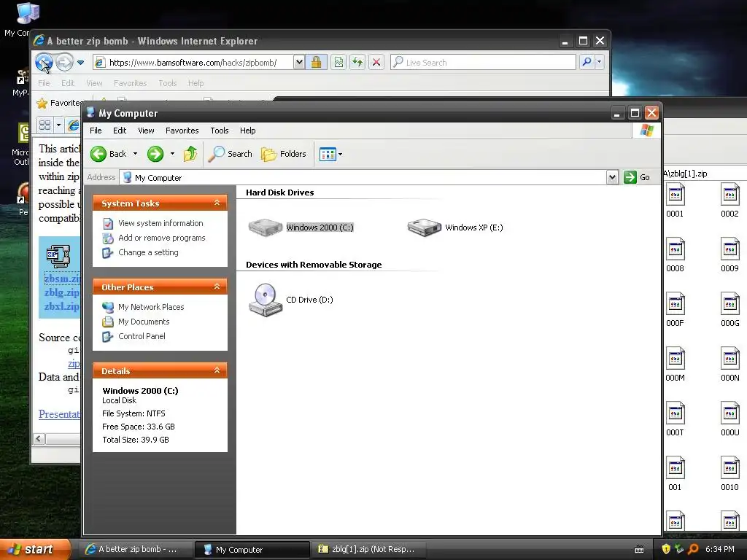Open the View menu in My Computer

click(x=146, y=131)
